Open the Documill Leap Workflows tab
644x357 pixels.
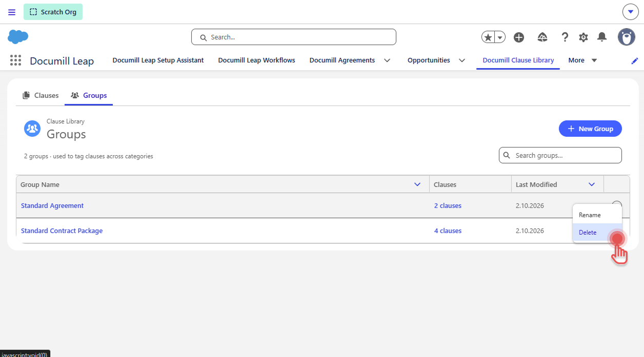[x=257, y=60]
